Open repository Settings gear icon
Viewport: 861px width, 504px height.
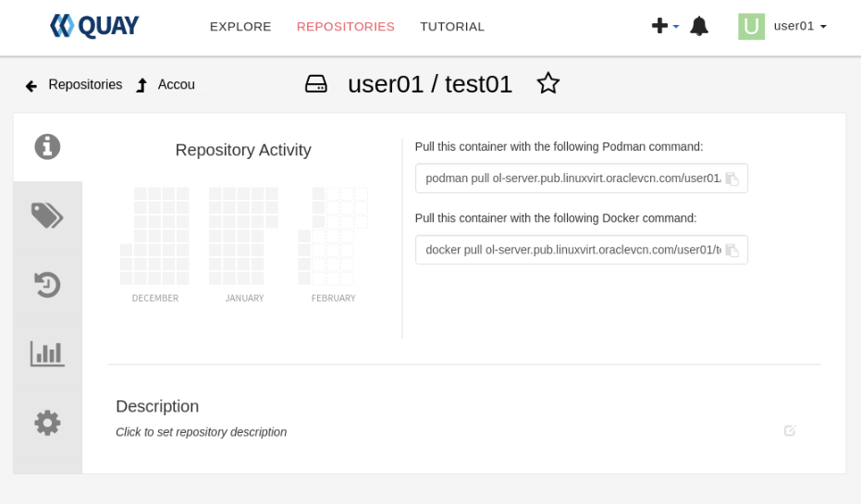pos(47,423)
